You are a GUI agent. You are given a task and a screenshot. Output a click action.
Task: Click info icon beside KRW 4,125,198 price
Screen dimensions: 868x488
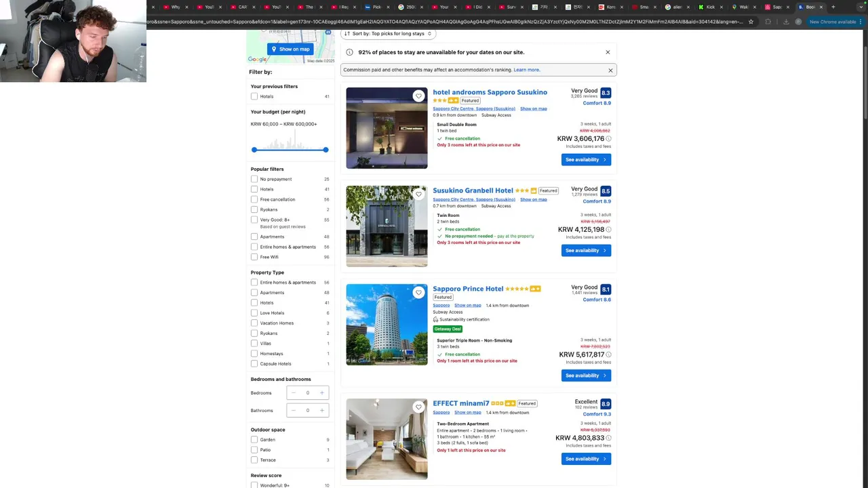pos(608,230)
